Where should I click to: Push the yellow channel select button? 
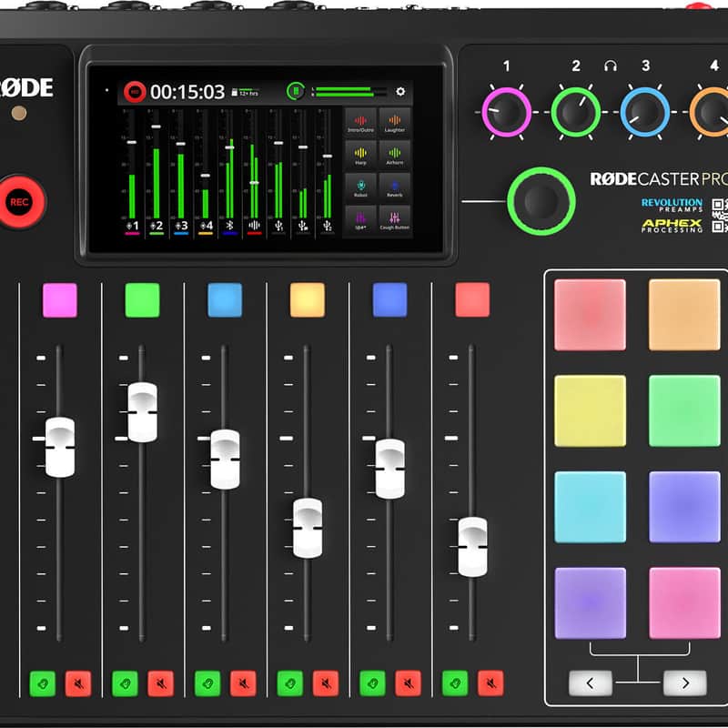tap(308, 300)
